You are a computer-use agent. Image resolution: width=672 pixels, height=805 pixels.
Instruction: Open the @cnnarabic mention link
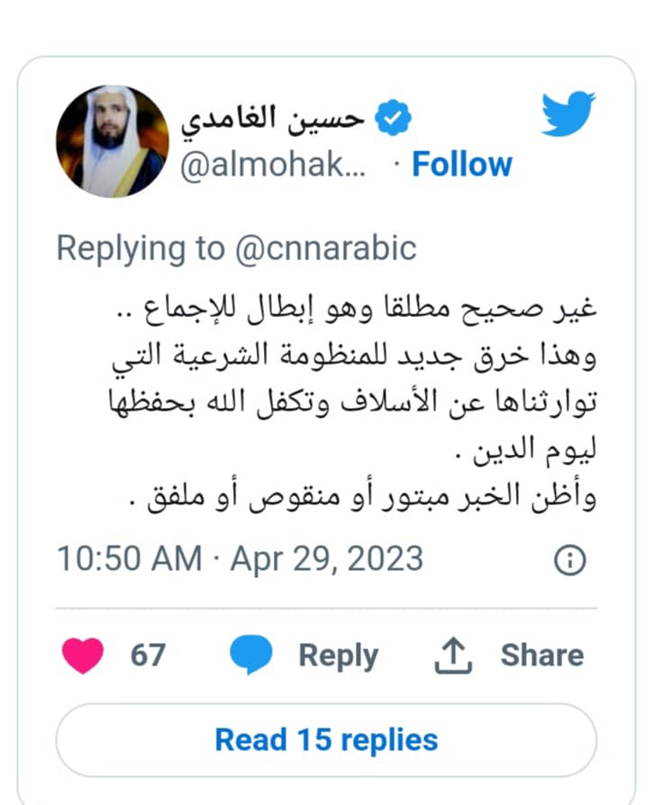[x=325, y=249]
